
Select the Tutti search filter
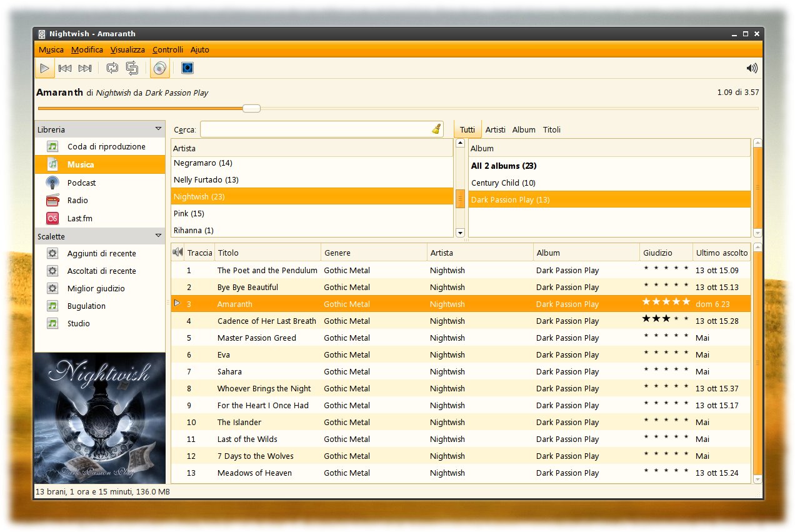pyautogui.click(x=467, y=129)
